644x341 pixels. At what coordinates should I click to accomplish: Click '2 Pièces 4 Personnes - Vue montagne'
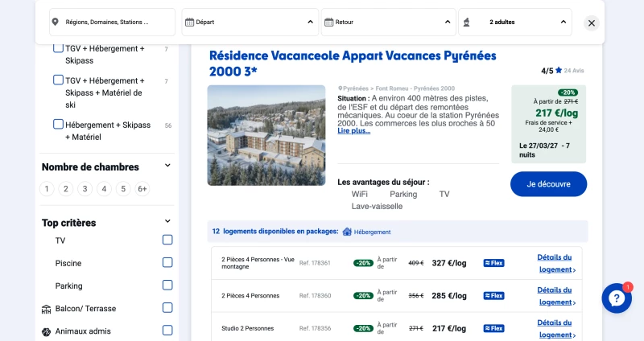tap(258, 263)
